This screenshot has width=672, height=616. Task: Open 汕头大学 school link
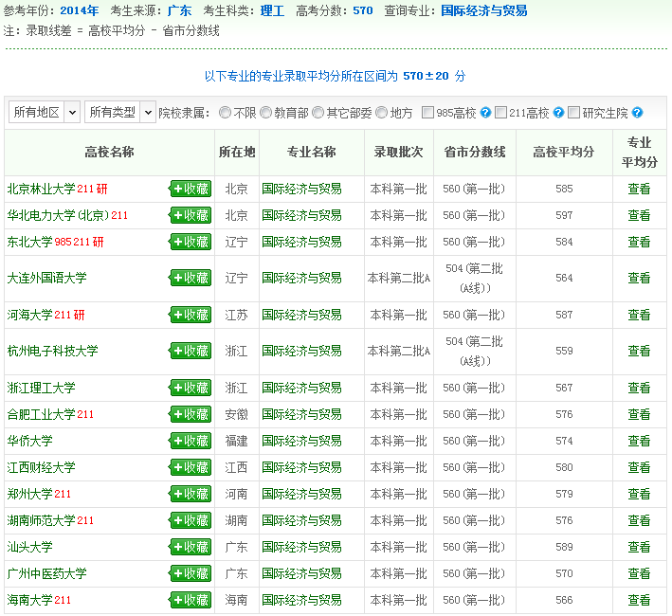coord(29,547)
